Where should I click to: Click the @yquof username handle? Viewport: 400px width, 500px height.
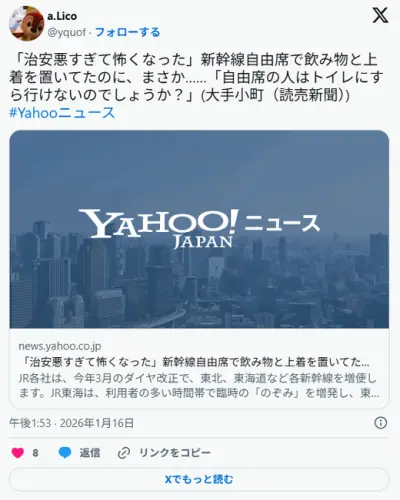coord(67,32)
